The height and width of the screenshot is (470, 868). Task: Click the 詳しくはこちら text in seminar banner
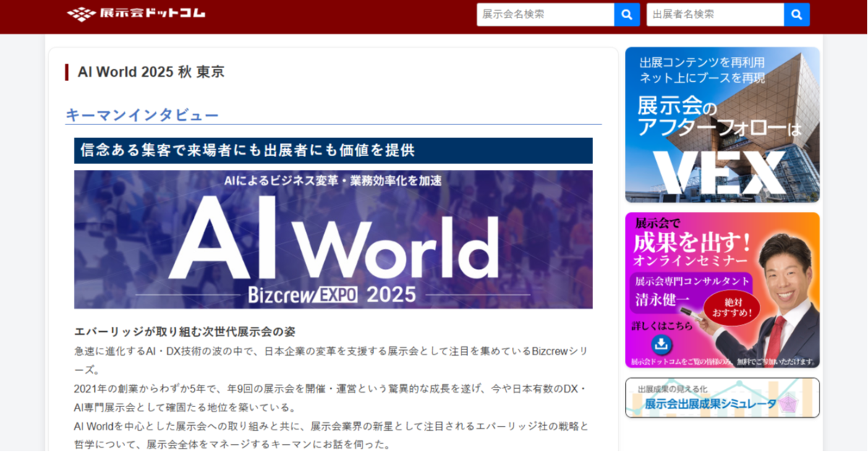point(662,325)
